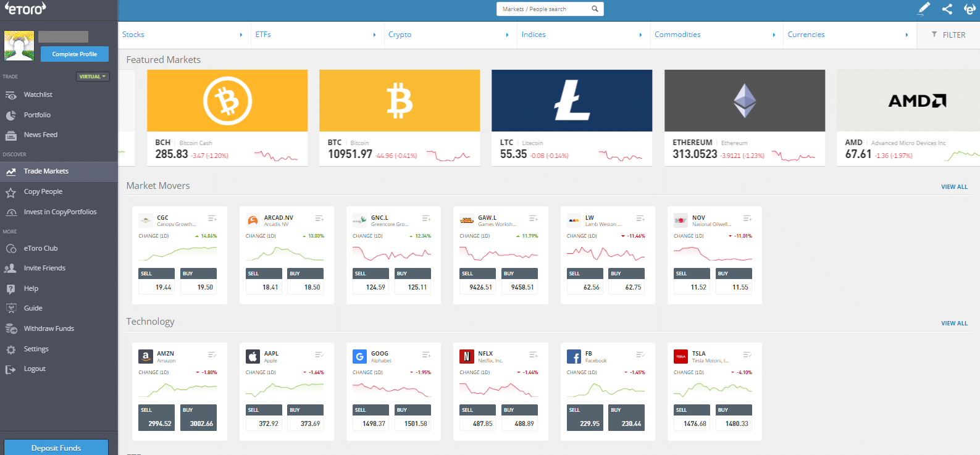Click the Netflix logo icon on NFLX card
980x455 pixels.
(x=466, y=356)
